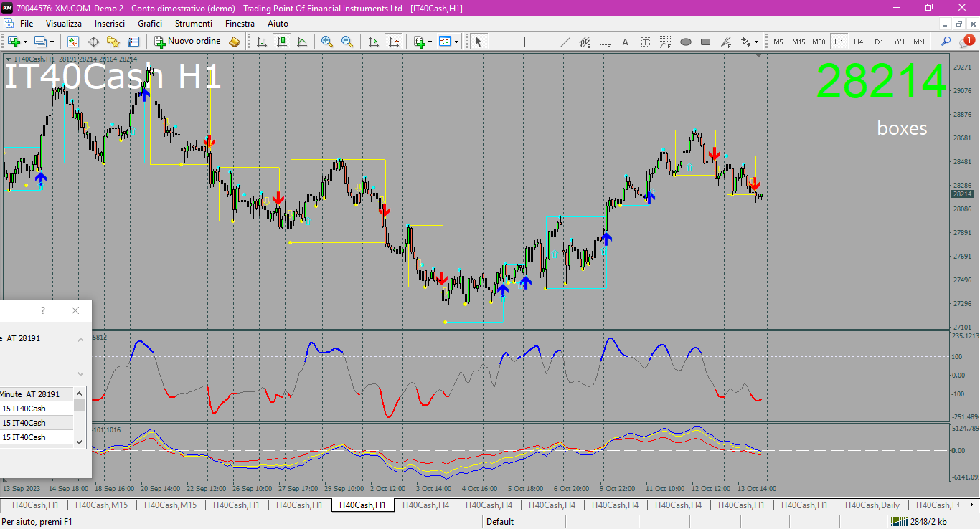980x529 pixels.
Task: Toggle the Terminal window icon
Action: (x=133, y=42)
